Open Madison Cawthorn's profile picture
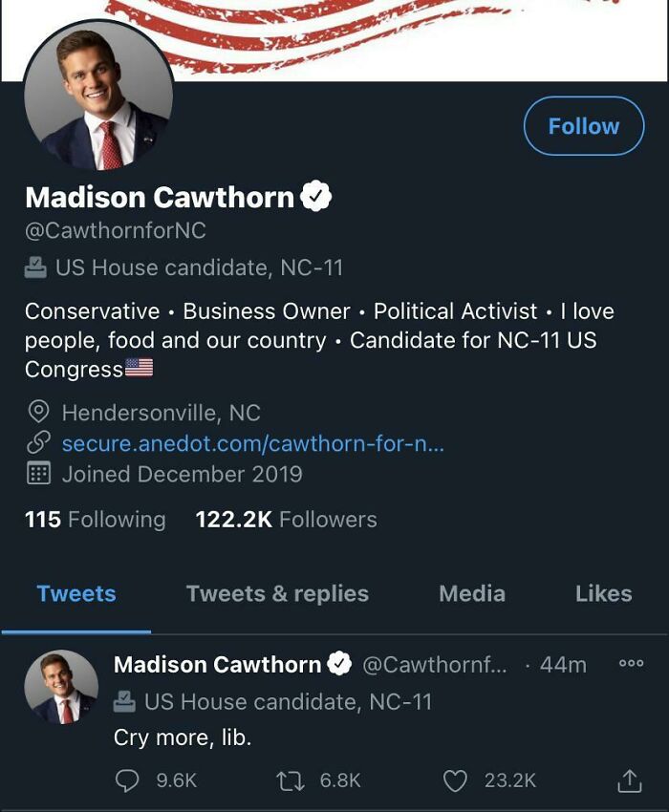 100,91
